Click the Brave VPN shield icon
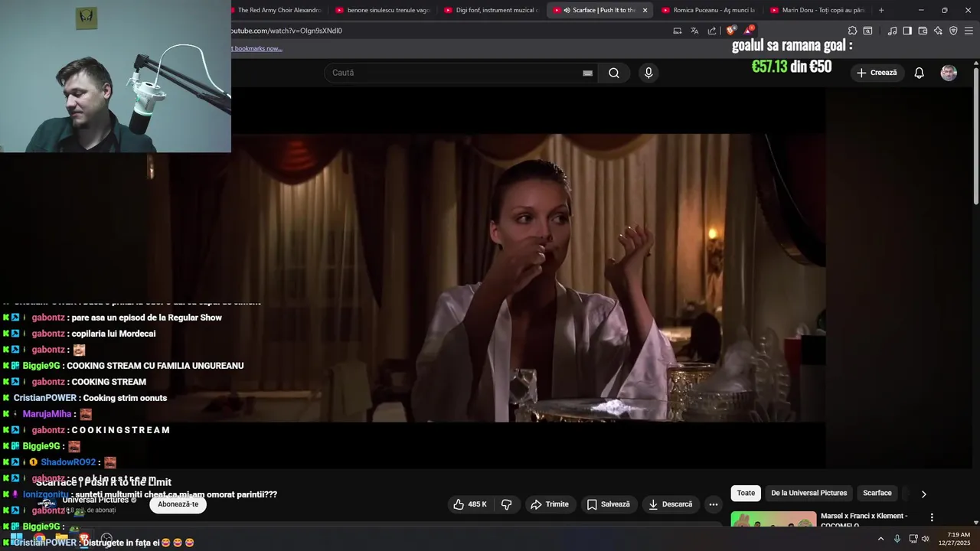Image resolution: width=980 pixels, height=551 pixels. click(953, 31)
